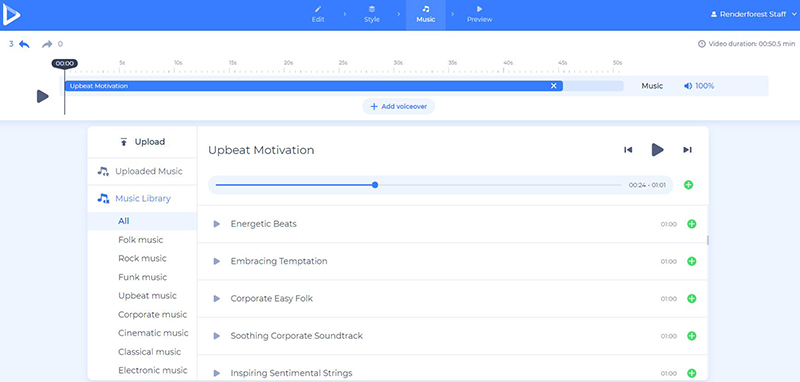The width and height of the screenshot is (800, 382).
Task: Click the Inspiring Sentimental Strings title
Action: point(291,373)
